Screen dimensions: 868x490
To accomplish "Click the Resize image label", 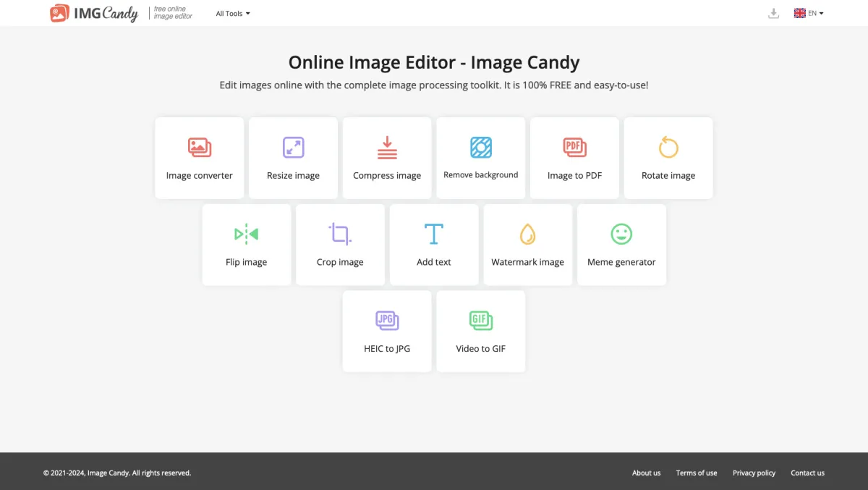I will 293,175.
